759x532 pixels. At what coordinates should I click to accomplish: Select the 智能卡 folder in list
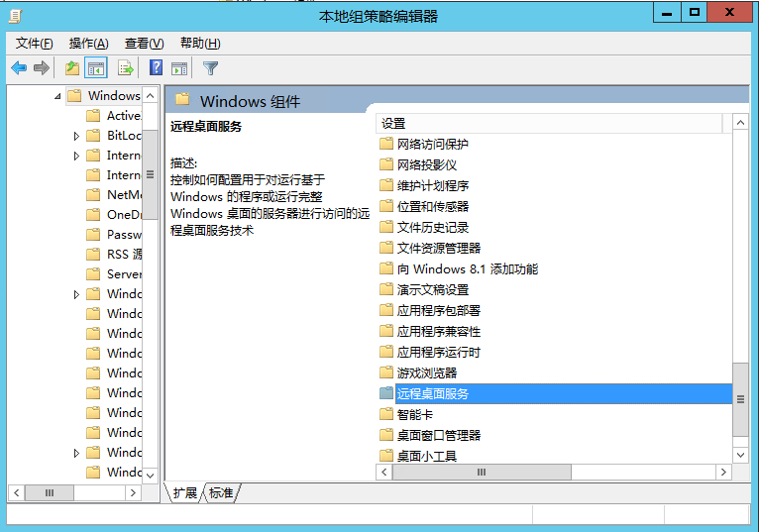pos(415,414)
